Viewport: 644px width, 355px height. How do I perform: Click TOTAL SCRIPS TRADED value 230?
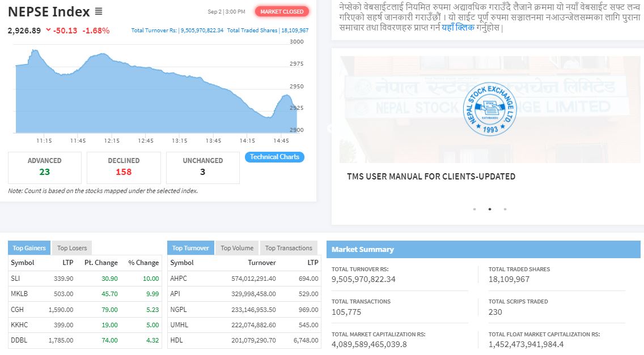click(x=495, y=312)
